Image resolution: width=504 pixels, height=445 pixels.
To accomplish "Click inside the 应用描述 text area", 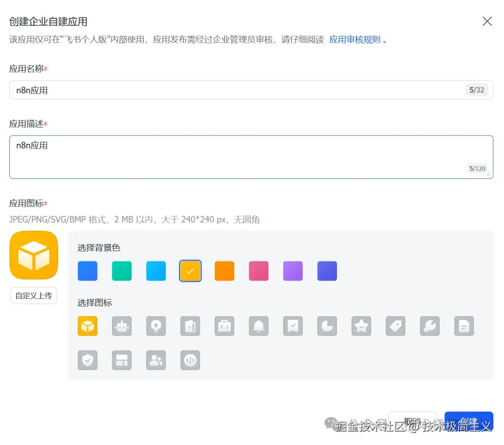I will pyautogui.click(x=252, y=156).
